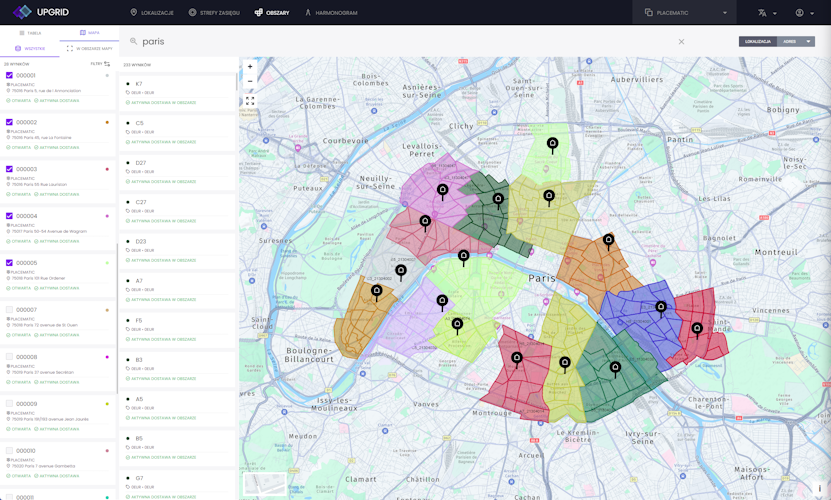The height and width of the screenshot is (500, 831).
Task: Zoom out on the map
Action: pyautogui.click(x=250, y=81)
